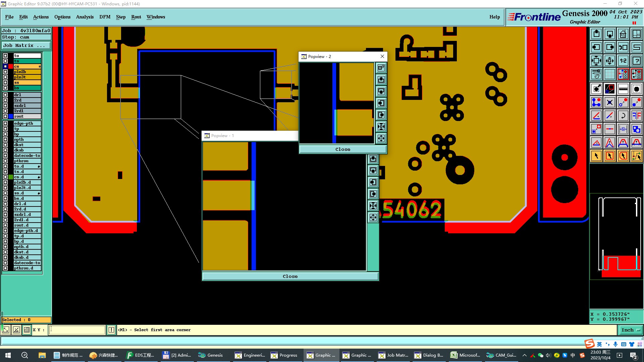
Task: Open the Rout menu
Action: point(136,17)
